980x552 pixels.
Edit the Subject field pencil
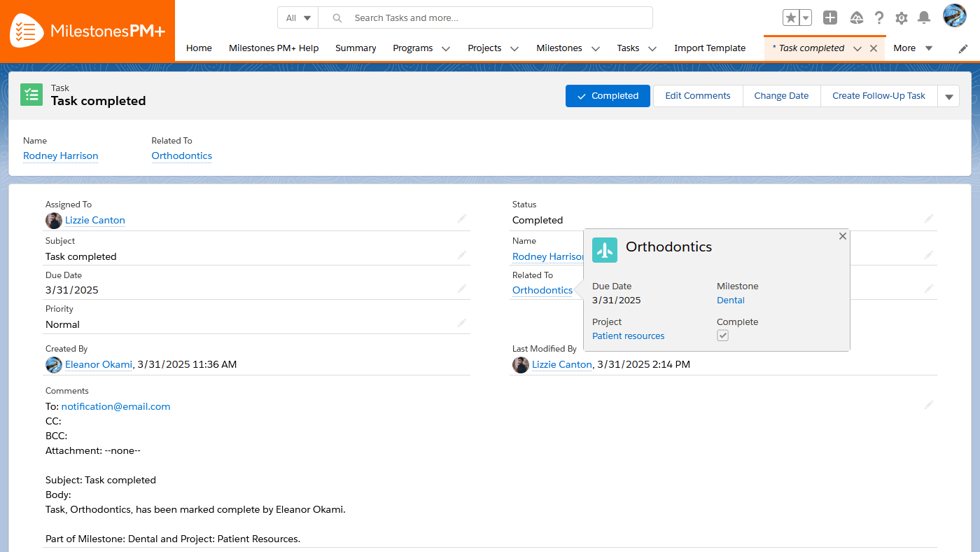pyautogui.click(x=462, y=255)
